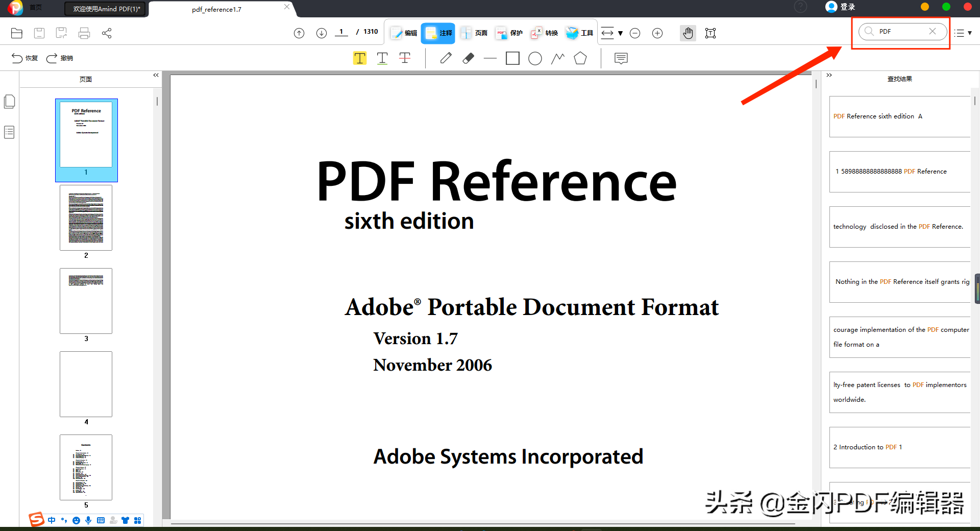This screenshot has width=980, height=531.
Task: Select the hand pan tool
Action: coord(688,33)
